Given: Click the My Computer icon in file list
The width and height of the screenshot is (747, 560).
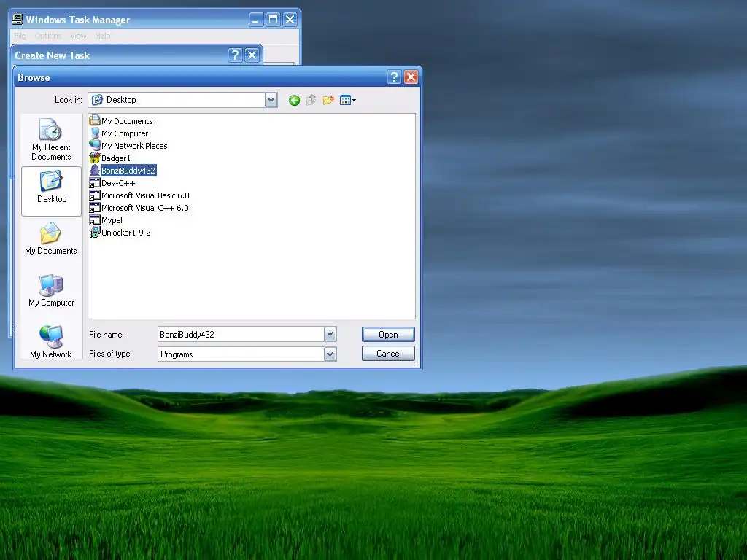Looking at the screenshot, I should 95,133.
